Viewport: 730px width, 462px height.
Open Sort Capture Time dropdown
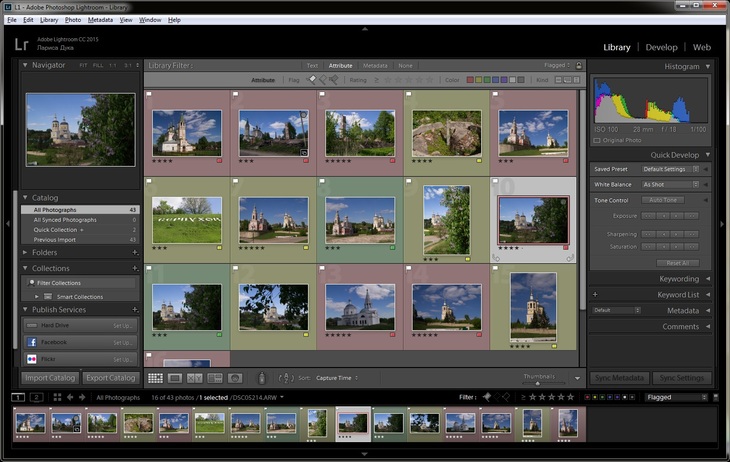click(x=337, y=378)
